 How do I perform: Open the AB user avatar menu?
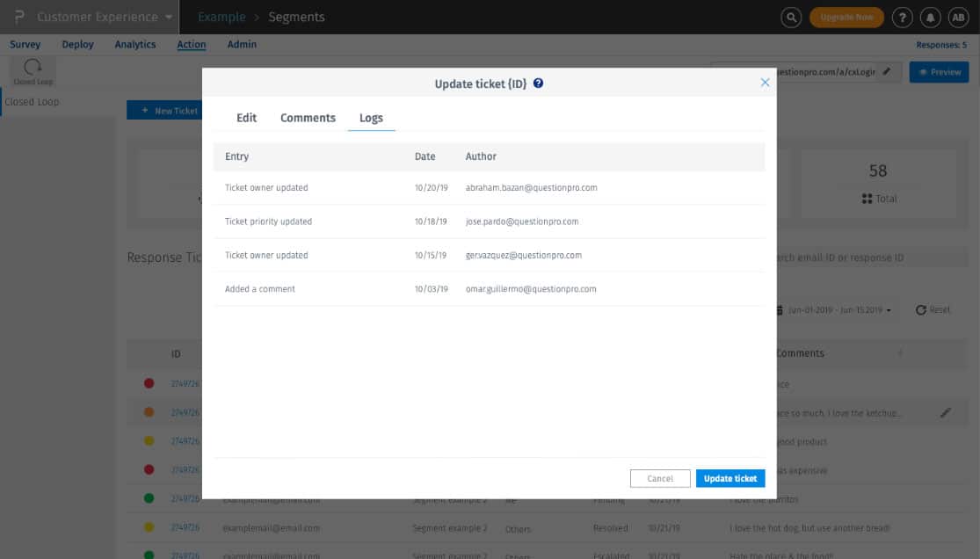(958, 18)
